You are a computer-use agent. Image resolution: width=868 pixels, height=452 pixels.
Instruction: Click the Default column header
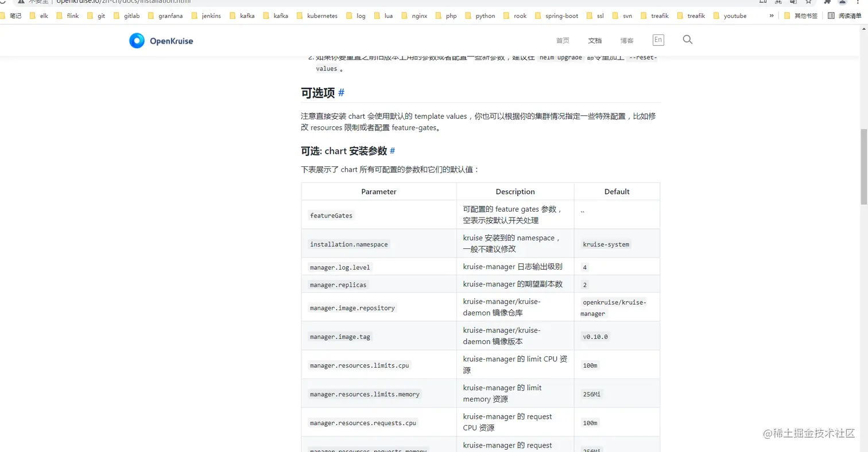pyautogui.click(x=617, y=192)
